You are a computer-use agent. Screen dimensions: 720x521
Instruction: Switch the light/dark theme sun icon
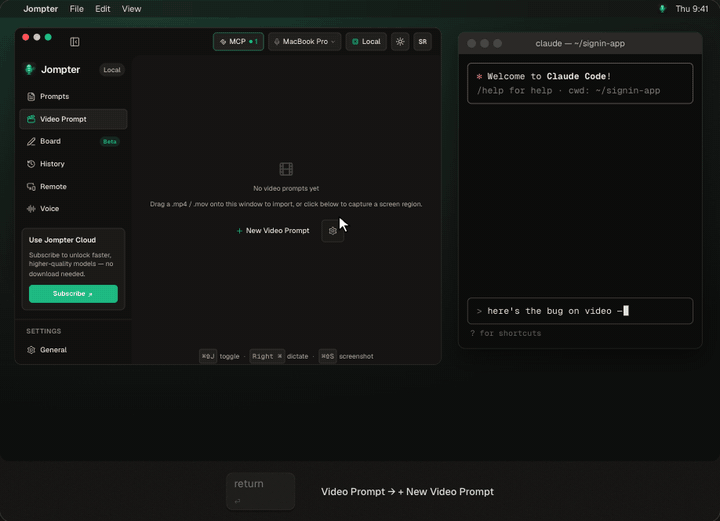(x=400, y=41)
